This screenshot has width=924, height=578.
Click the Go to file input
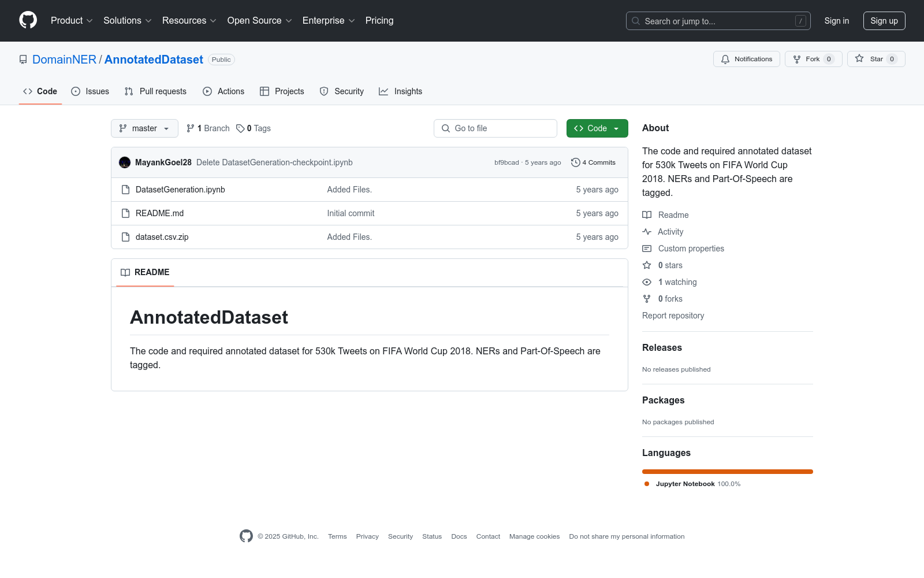pyautogui.click(x=495, y=128)
